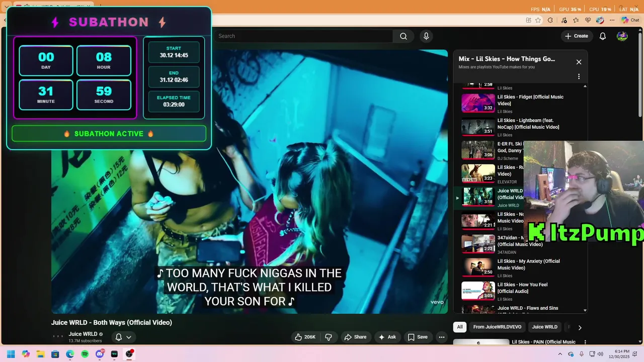
Task: Like the Both Ways video
Action: [305, 337]
